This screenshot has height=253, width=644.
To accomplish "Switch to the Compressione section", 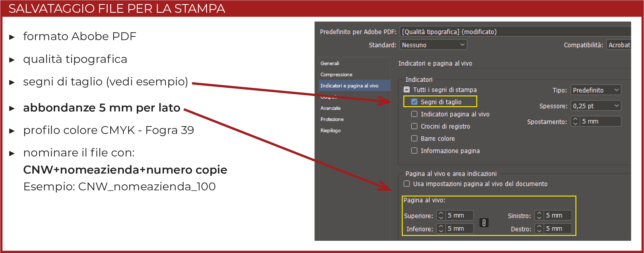I will click(336, 75).
